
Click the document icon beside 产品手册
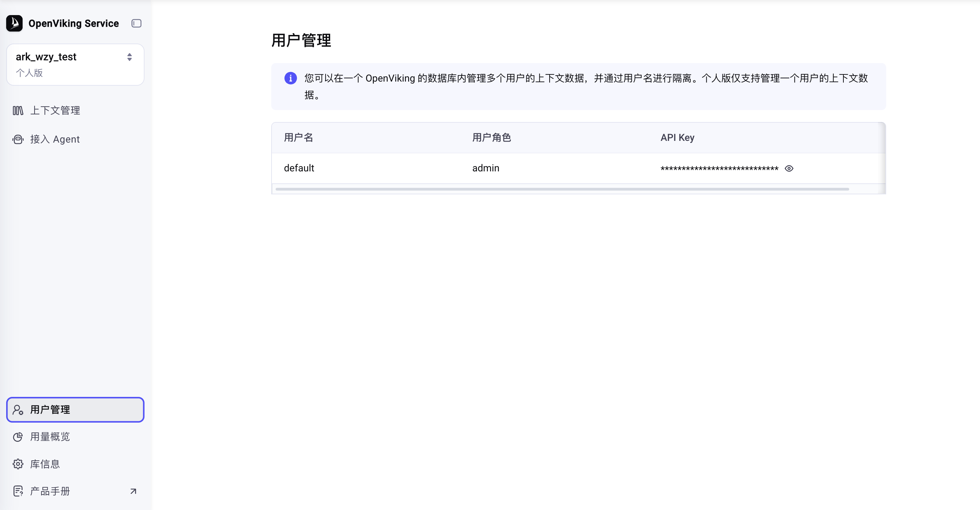pos(18,491)
